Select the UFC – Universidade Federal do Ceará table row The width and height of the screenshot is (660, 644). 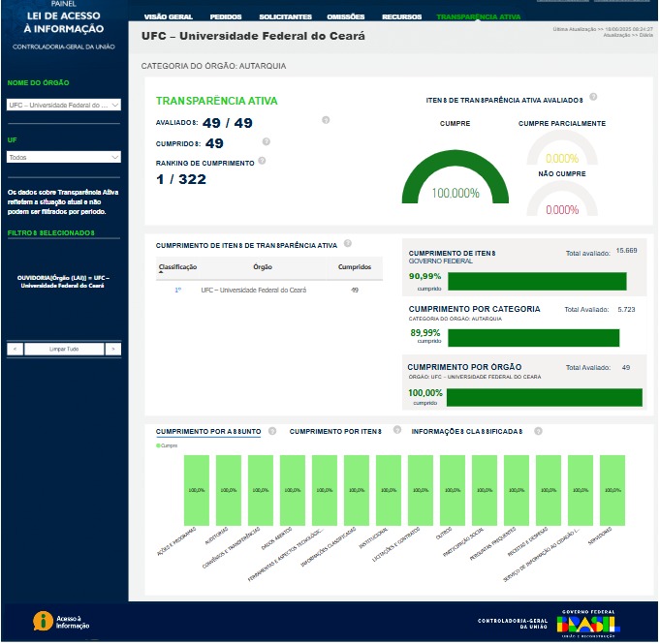(x=269, y=291)
